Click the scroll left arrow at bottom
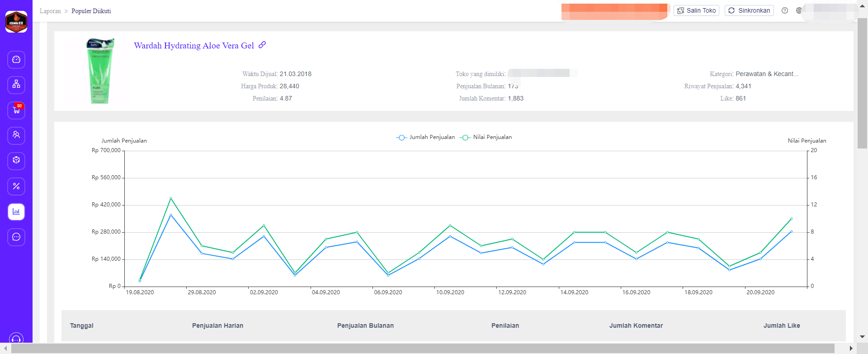This screenshot has width=868, height=354. pyautogui.click(x=5, y=348)
